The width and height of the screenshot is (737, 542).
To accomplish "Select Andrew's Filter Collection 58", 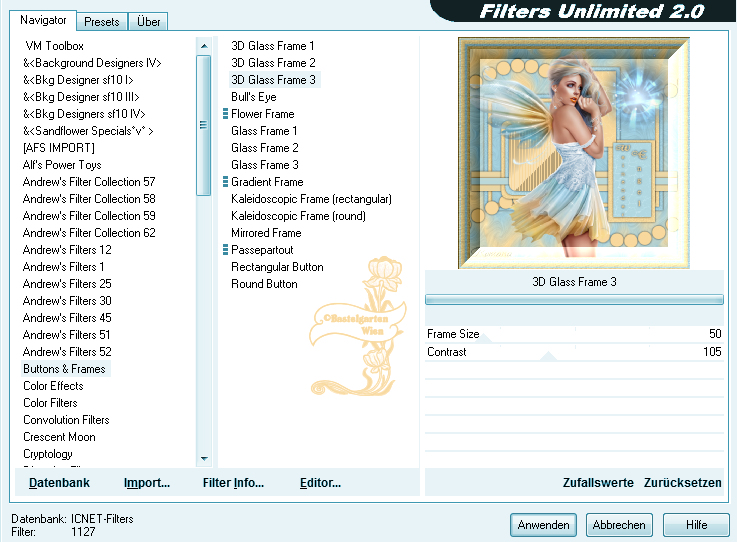I will 89,199.
